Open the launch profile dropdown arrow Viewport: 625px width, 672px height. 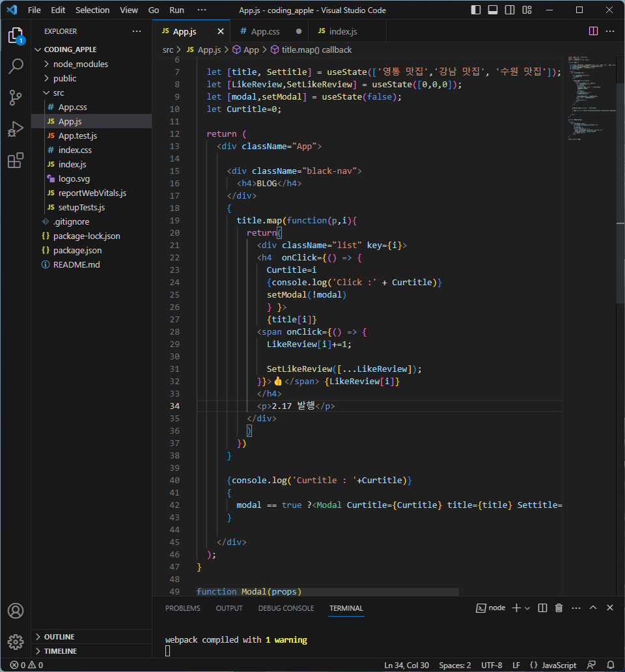pos(527,608)
